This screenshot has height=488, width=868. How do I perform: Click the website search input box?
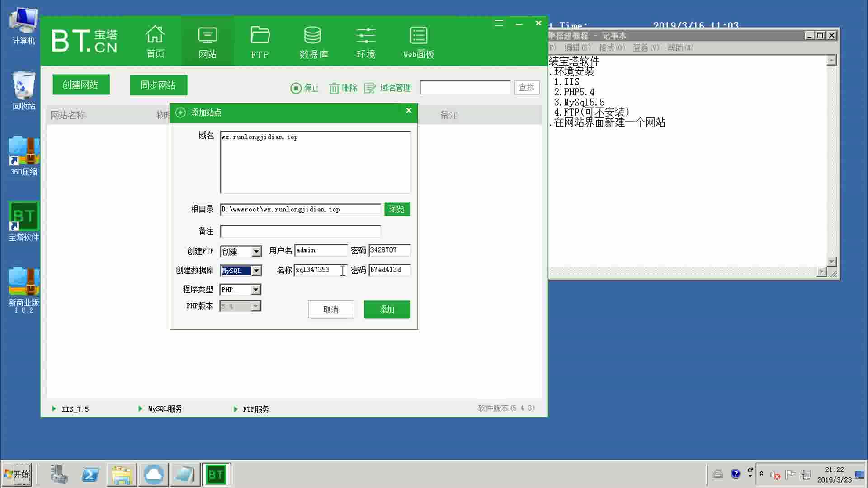[465, 87]
